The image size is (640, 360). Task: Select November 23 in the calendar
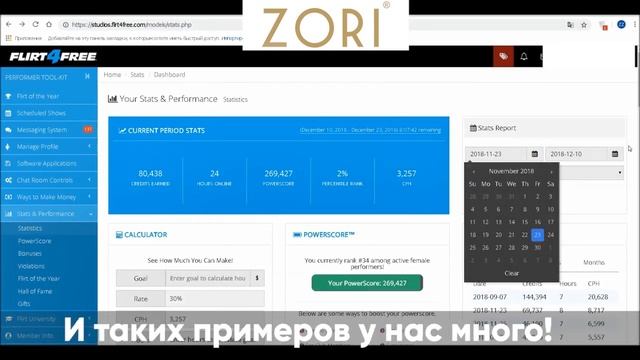coord(538,235)
